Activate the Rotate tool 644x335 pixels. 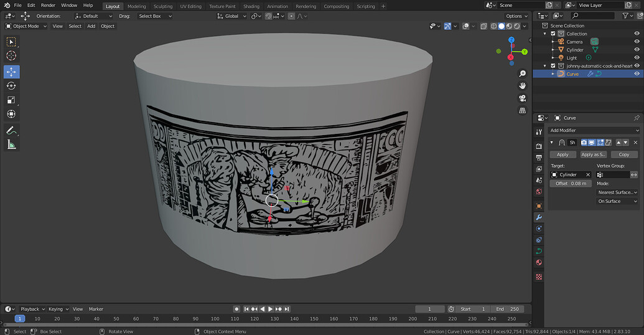pyautogui.click(x=11, y=86)
